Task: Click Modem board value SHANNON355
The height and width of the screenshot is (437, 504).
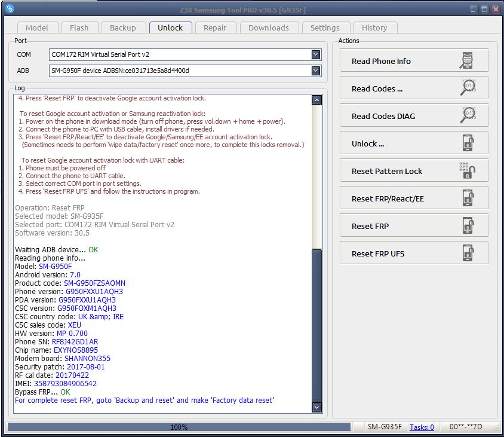Action: tap(87, 359)
